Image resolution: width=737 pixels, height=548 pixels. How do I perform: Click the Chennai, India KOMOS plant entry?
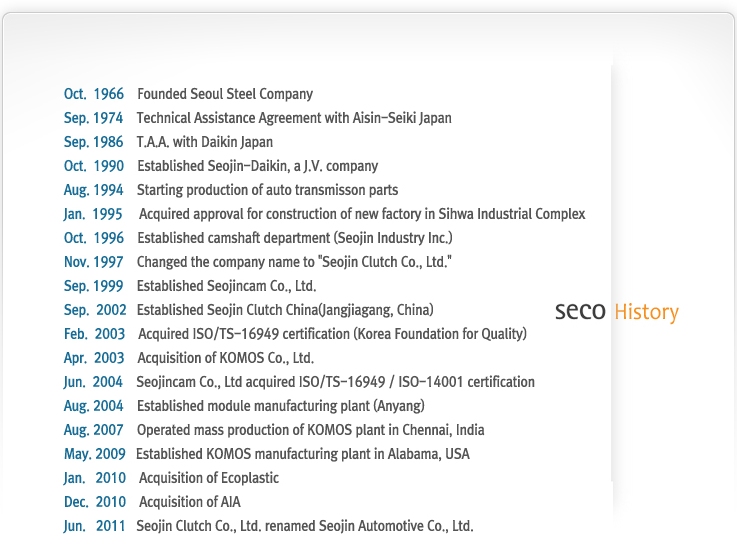point(311,430)
